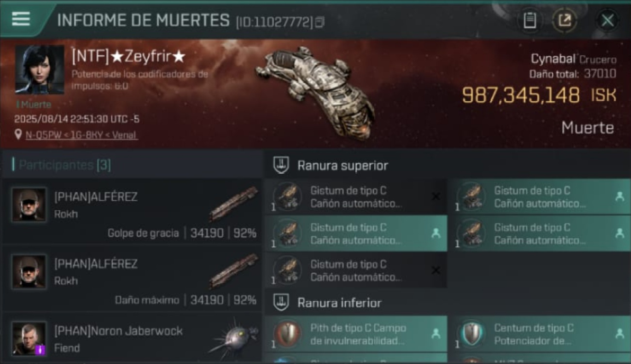Open the hamburger menu icon
Screen dimensions: 631x364
21,19
